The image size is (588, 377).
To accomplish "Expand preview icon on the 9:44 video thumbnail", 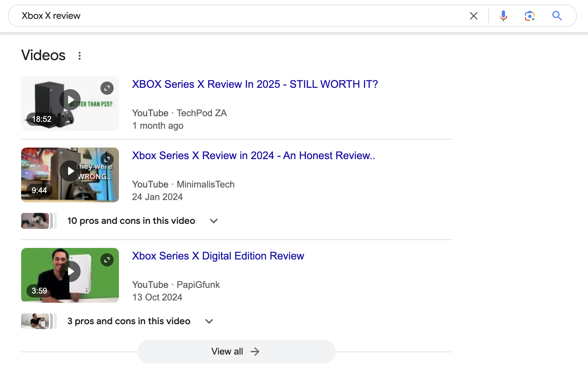I will [x=107, y=159].
